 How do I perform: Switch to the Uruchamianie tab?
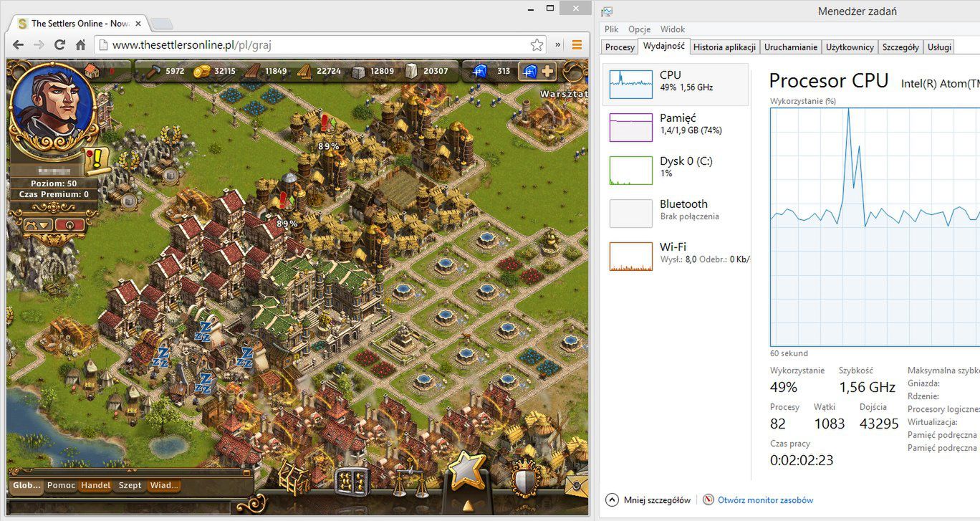[790, 47]
